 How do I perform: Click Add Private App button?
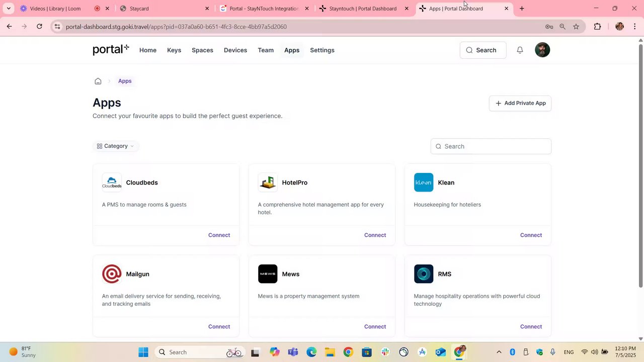(520, 103)
